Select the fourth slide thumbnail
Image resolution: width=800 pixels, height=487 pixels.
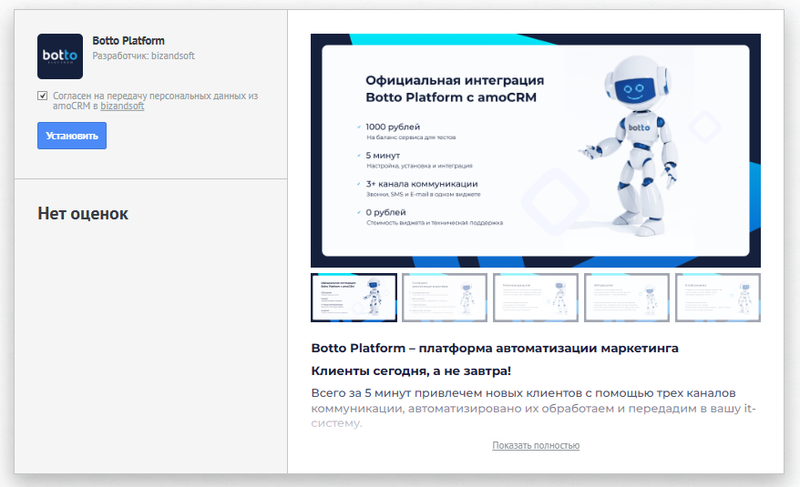tap(627, 297)
